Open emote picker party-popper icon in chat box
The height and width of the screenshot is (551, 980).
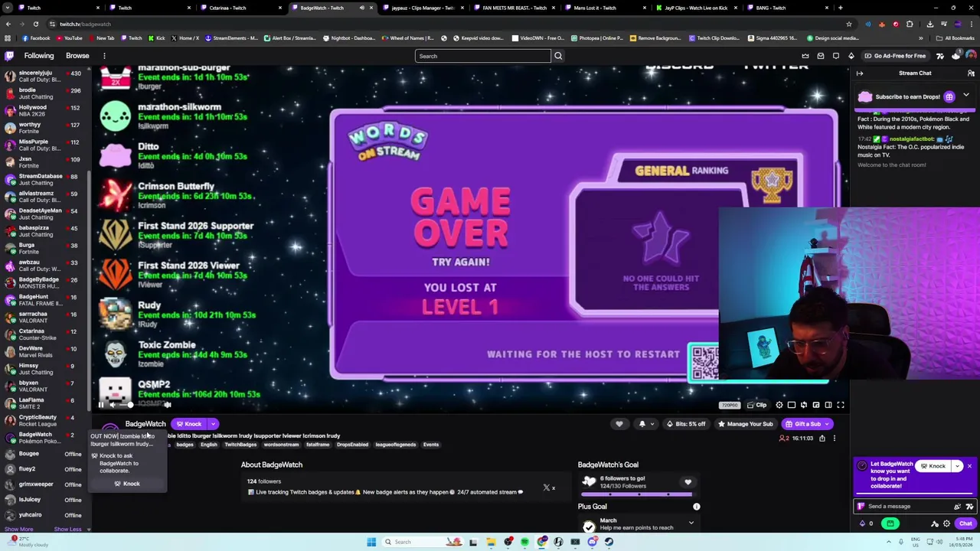[957, 507]
